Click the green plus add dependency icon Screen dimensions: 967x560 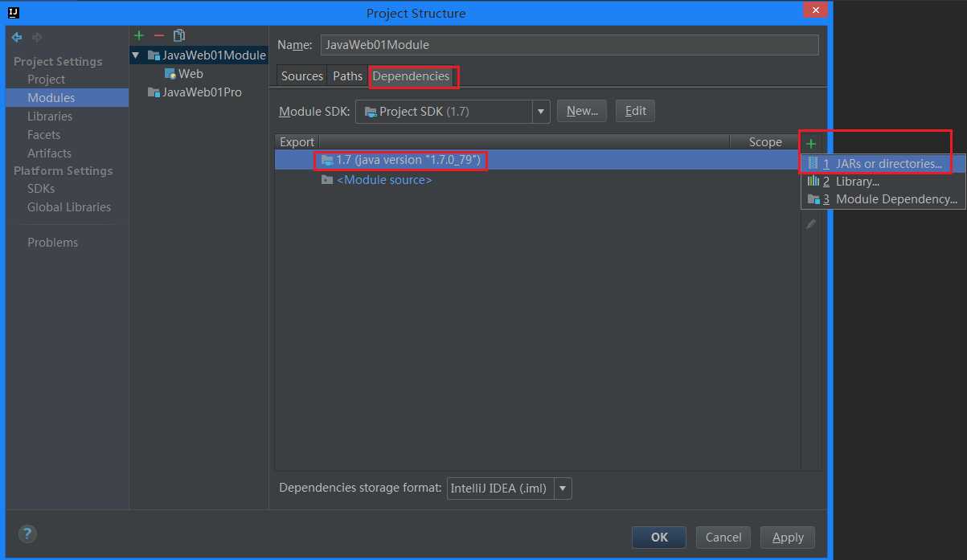(811, 144)
